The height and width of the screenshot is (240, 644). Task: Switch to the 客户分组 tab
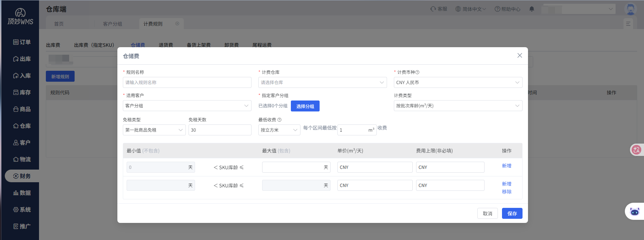tap(113, 24)
